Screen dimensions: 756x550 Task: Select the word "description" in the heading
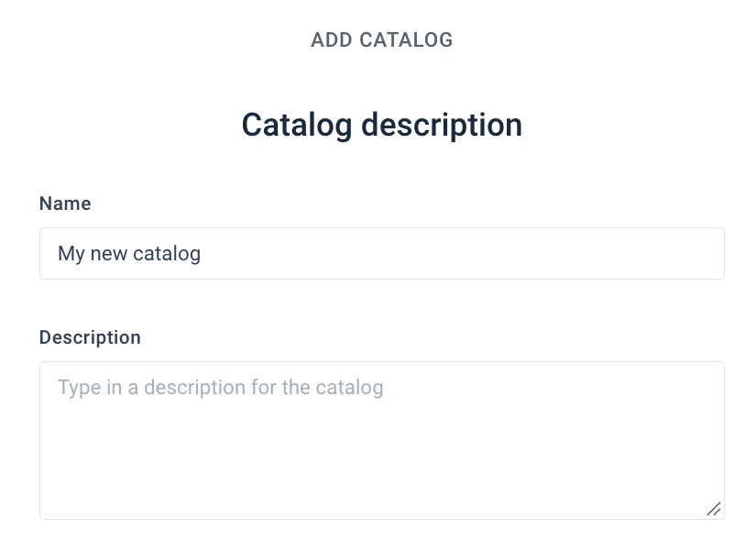point(442,126)
